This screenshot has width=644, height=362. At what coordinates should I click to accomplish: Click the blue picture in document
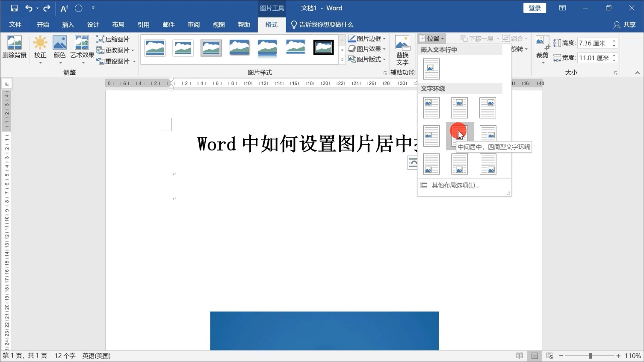(x=325, y=331)
